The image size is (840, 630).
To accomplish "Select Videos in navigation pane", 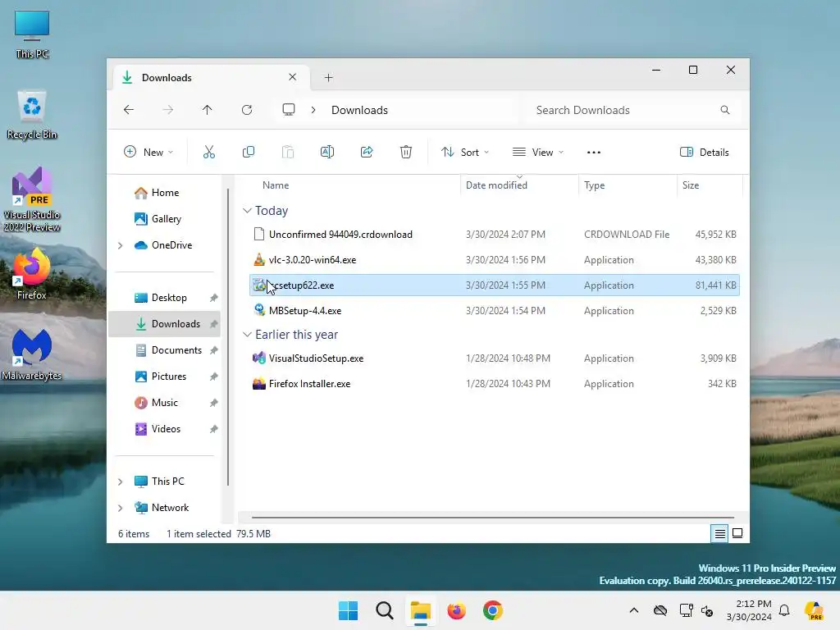I will [x=165, y=428].
